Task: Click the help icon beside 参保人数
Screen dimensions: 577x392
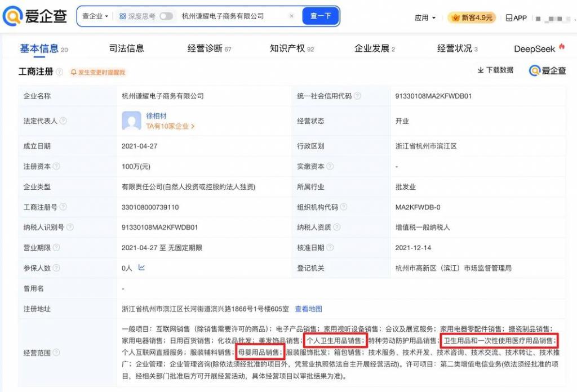Action: point(56,268)
